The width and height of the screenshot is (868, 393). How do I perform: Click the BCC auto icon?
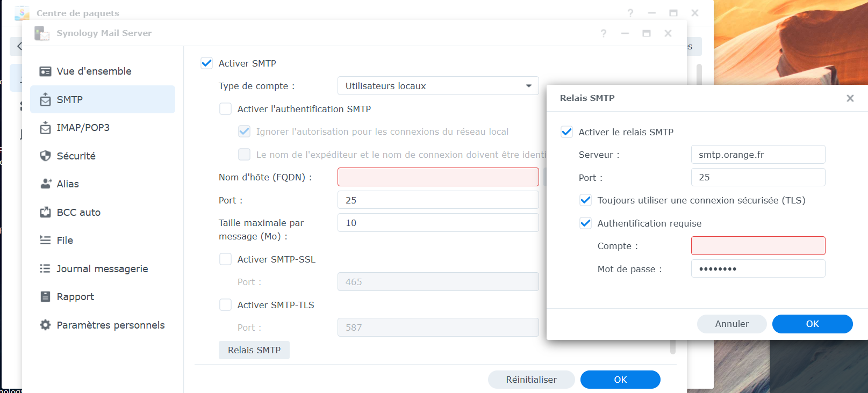46,213
